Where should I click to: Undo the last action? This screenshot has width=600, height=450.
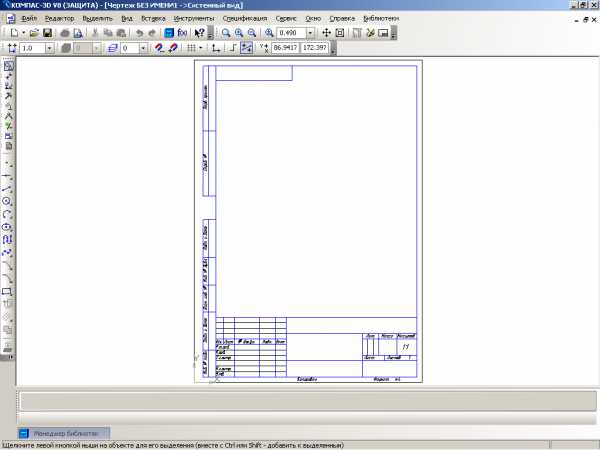pyautogui.click(x=139, y=33)
